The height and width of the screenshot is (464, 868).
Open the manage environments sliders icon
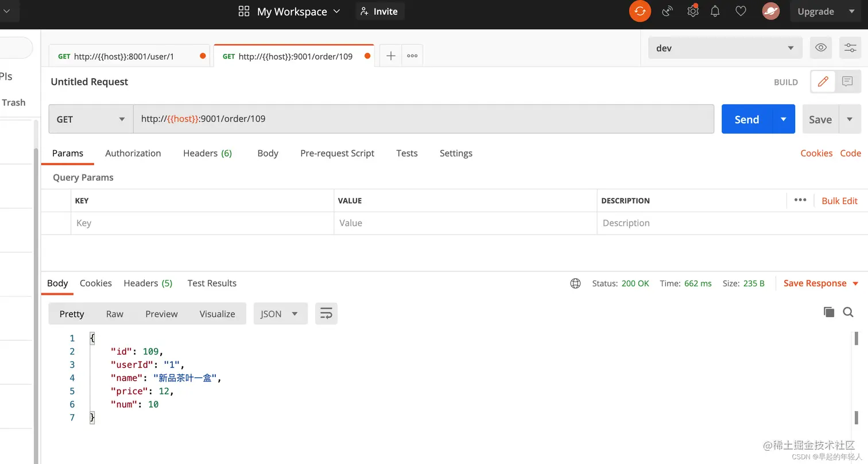[x=850, y=48]
